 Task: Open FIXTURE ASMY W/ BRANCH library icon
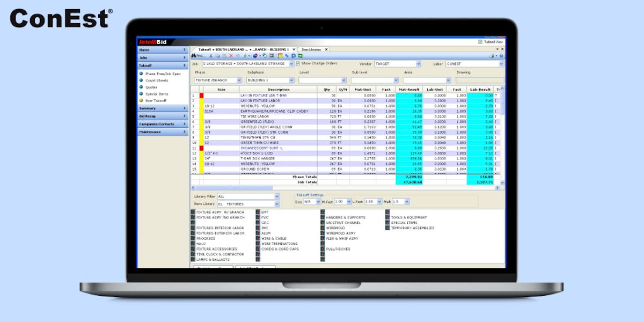(x=193, y=213)
